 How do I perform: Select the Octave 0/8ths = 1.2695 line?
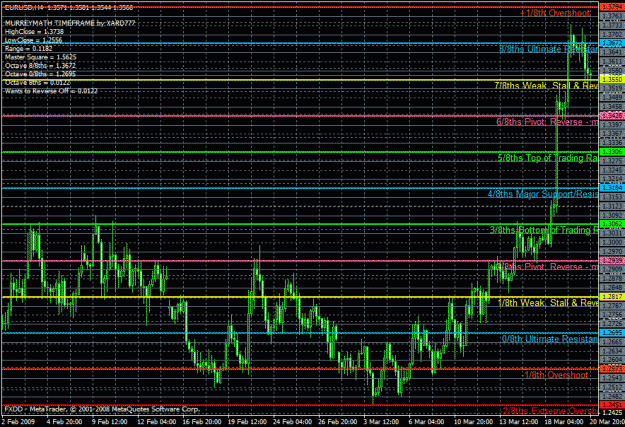[x=40, y=74]
